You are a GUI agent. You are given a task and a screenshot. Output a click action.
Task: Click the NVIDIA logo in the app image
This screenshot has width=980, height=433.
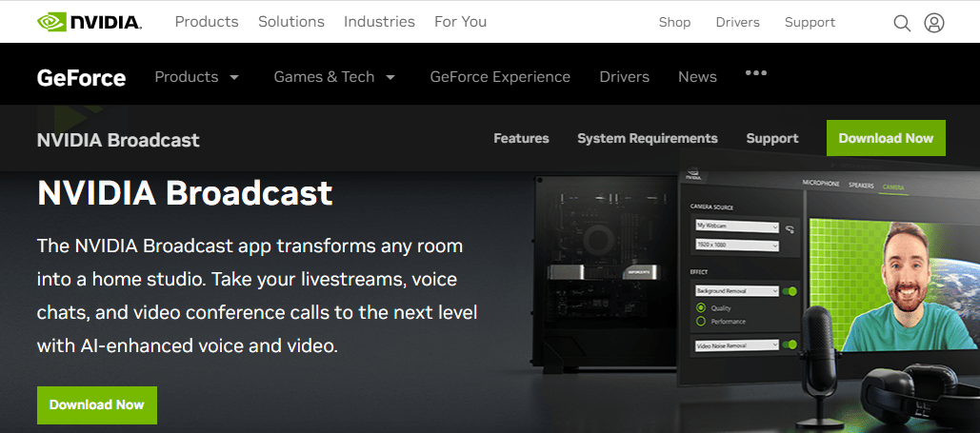click(x=693, y=173)
